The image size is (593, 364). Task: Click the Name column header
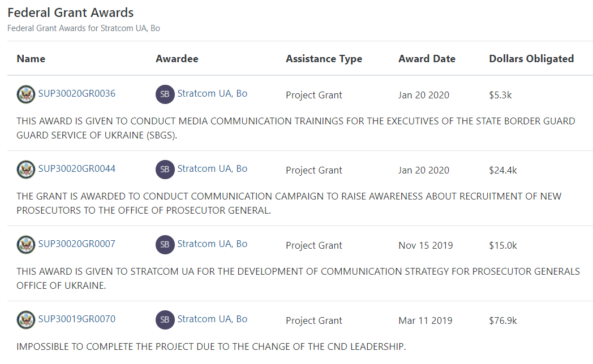(31, 59)
